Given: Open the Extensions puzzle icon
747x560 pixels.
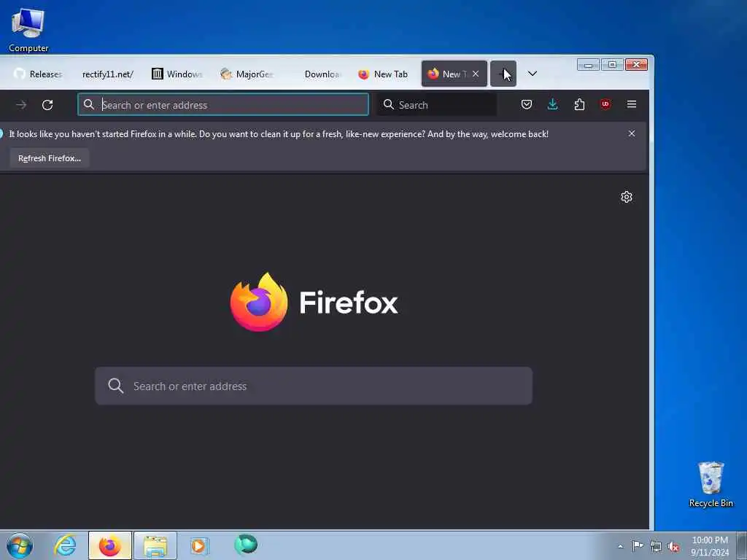Looking at the screenshot, I should pyautogui.click(x=579, y=104).
